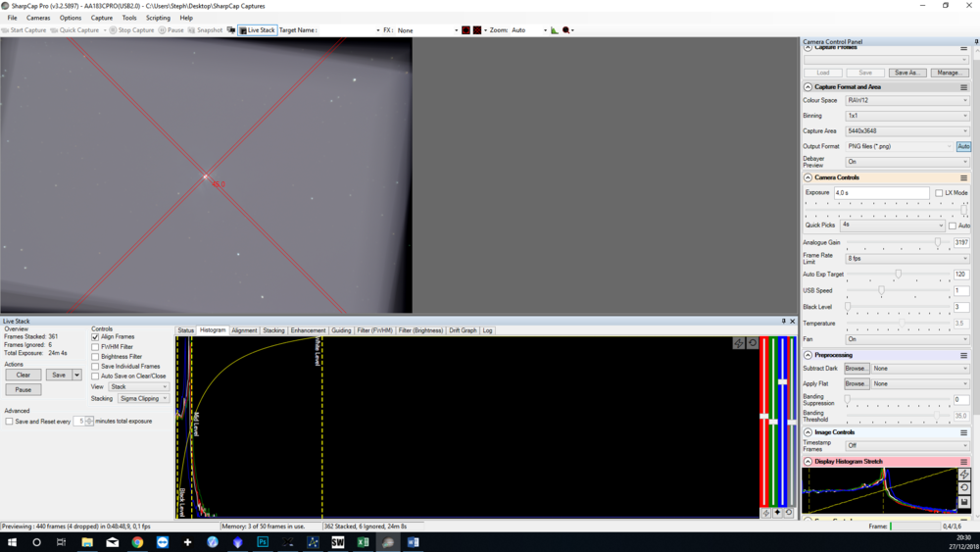980x552 pixels.
Task: Click the star icon below the colour sliders
Action: [777, 513]
